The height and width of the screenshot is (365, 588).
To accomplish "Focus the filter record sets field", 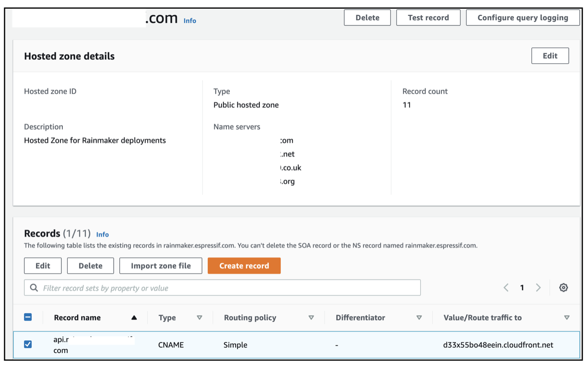I will pyautogui.click(x=222, y=288).
